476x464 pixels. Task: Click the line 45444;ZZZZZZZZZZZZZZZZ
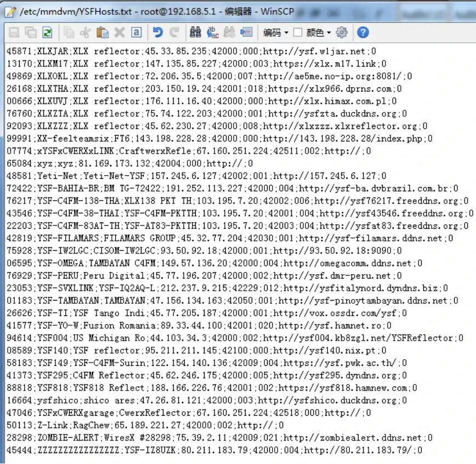pyautogui.click(x=214, y=450)
